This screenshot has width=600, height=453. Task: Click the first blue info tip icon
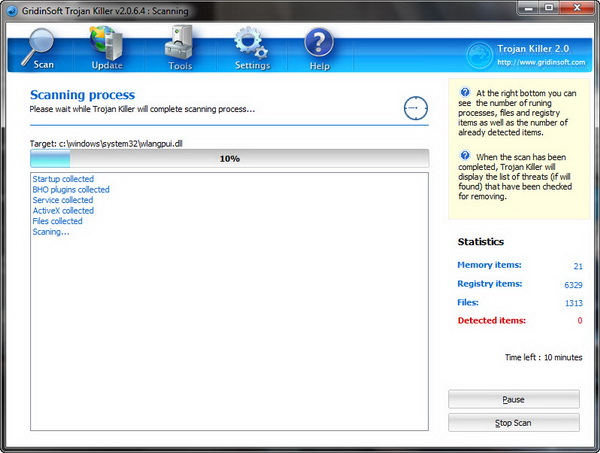pyautogui.click(x=466, y=92)
